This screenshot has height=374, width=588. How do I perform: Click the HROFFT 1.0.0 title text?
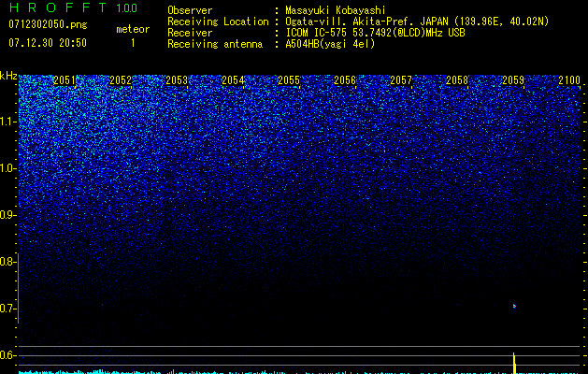coord(73,7)
